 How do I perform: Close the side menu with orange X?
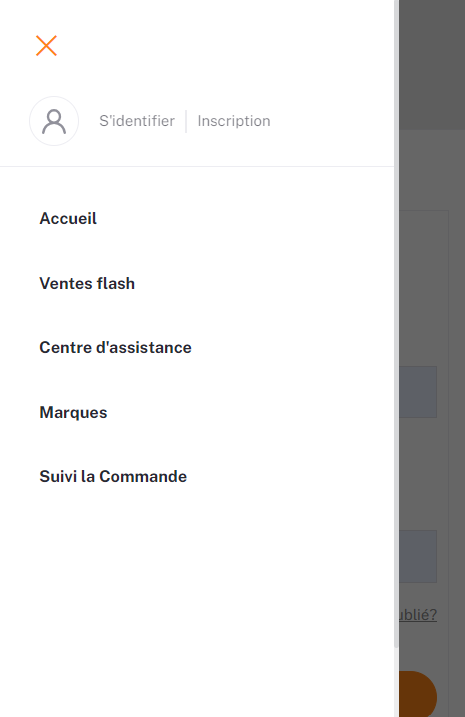coord(46,46)
